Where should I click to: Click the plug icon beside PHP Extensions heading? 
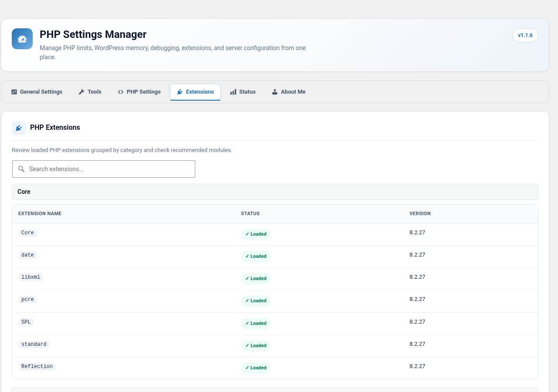pyautogui.click(x=19, y=128)
